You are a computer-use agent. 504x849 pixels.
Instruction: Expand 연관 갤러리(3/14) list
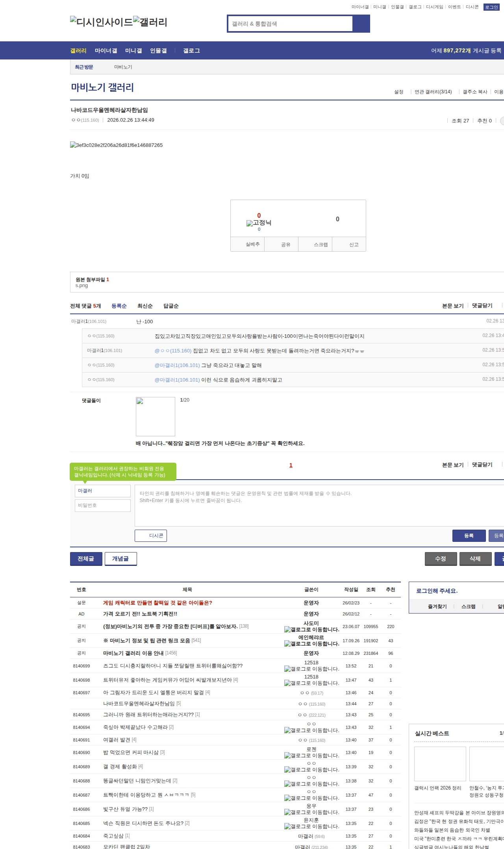(x=433, y=92)
